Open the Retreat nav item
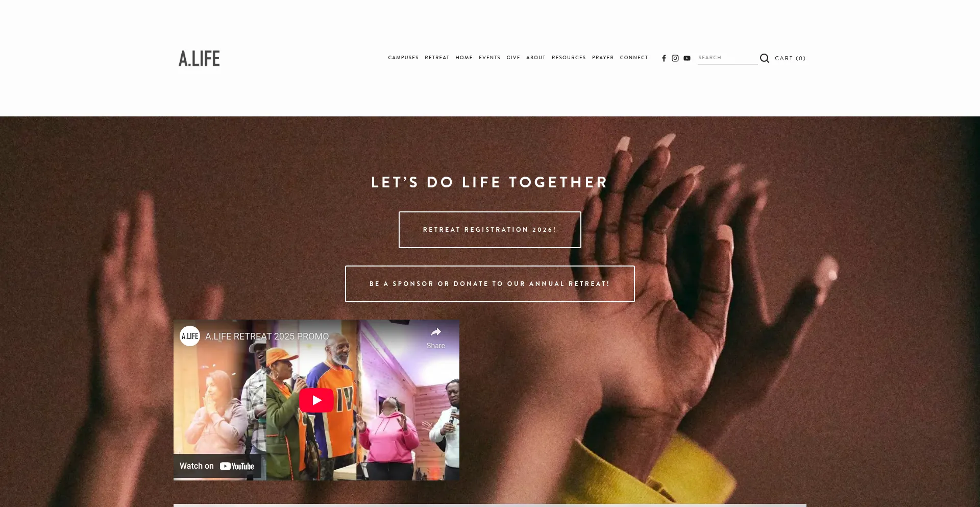Screen dimensions: 980x507 (437, 58)
